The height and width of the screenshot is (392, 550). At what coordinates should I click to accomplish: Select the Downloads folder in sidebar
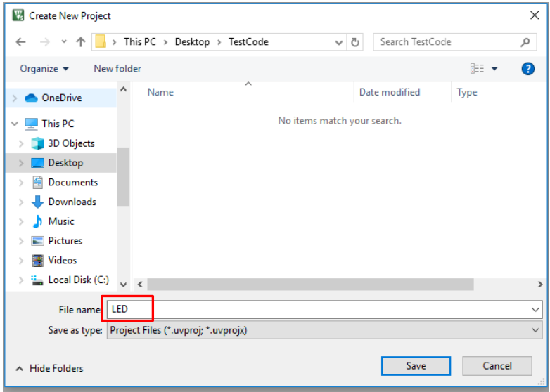click(x=72, y=202)
